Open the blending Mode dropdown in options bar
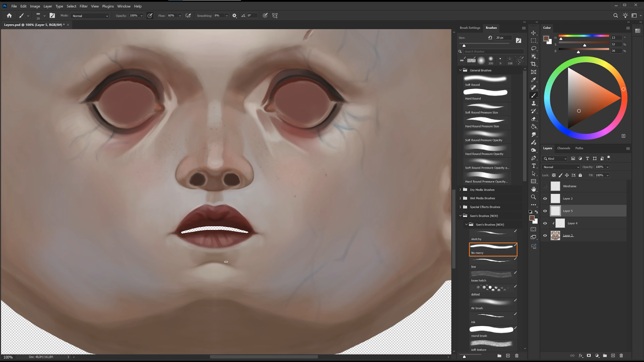The image size is (644, 362). point(90,16)
